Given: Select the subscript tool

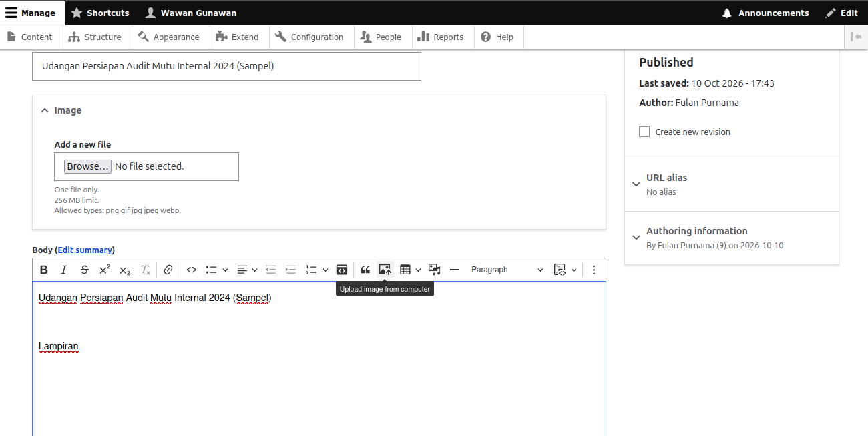Looking at the screenshot, I should pyautogui.click(x=125, y=270).
